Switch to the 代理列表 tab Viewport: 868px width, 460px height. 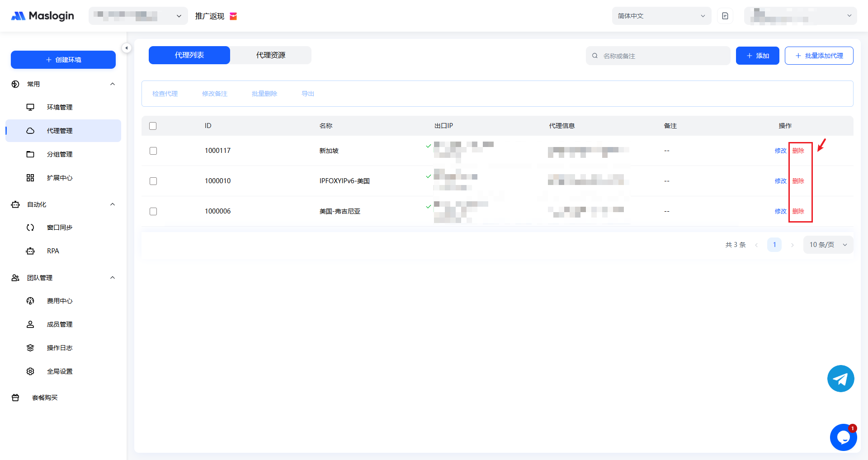pyautogui.click(x=189, y=55)
